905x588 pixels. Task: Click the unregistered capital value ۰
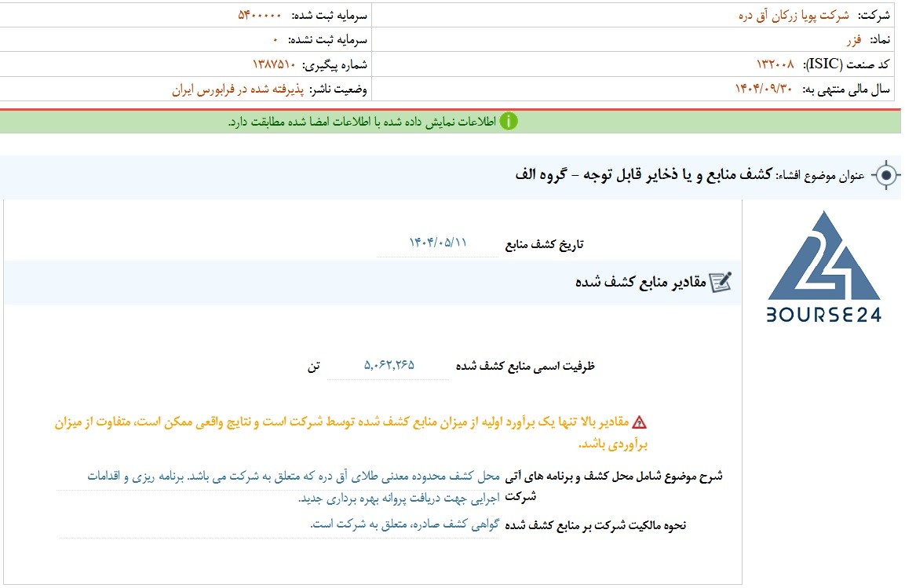276,40
